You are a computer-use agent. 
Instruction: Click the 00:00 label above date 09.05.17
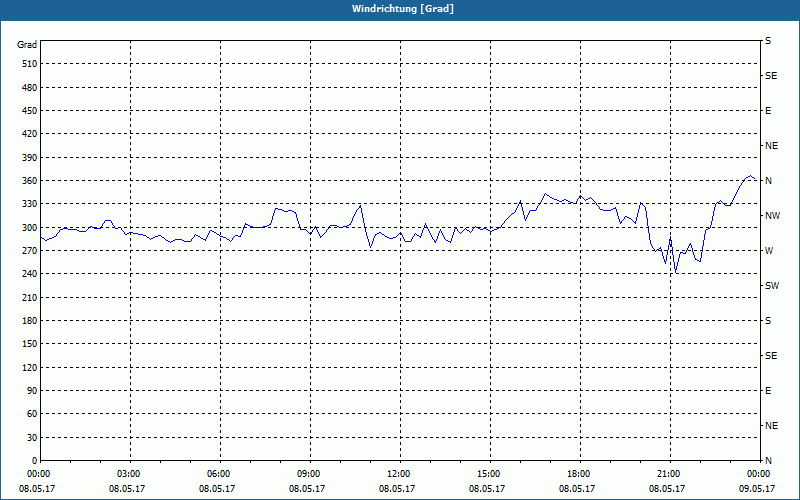[758, 474]
